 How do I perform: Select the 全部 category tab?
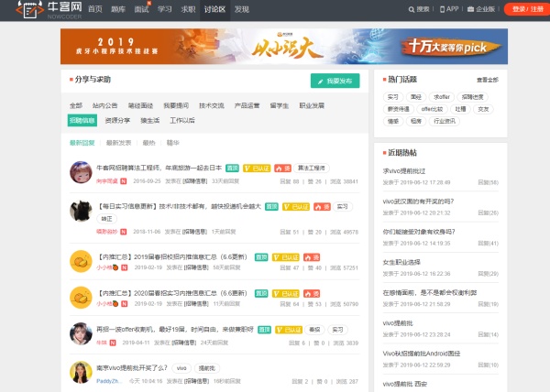click(x=76, y=106)
